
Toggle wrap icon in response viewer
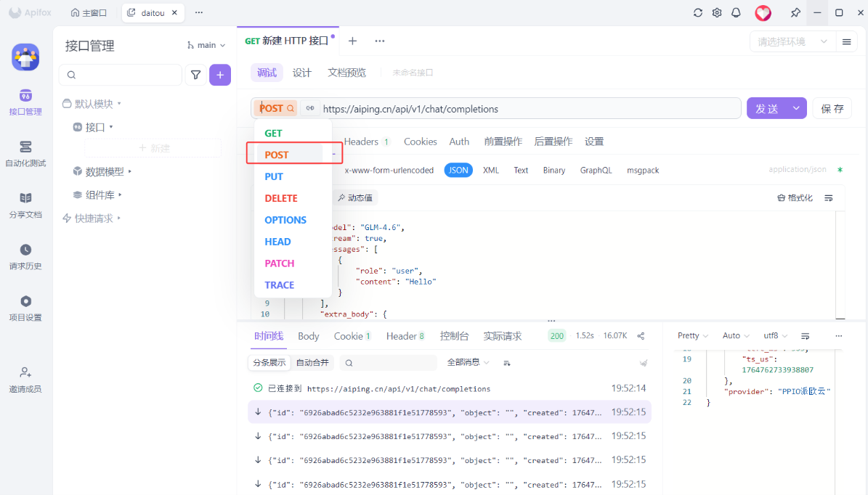[806, 336]
